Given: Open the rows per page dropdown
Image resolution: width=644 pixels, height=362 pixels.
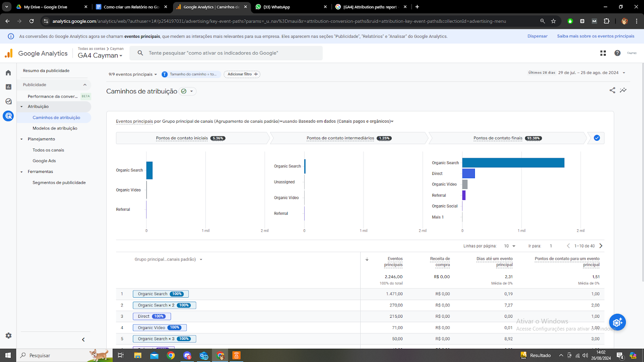Looking at the screenshot, I should point(510,246).
